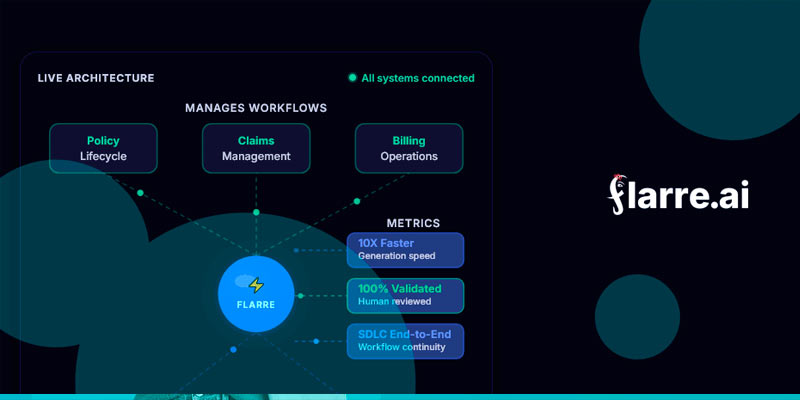800x400 pixels.
Task: Open the Claims Management card
Action: point(256,148)
